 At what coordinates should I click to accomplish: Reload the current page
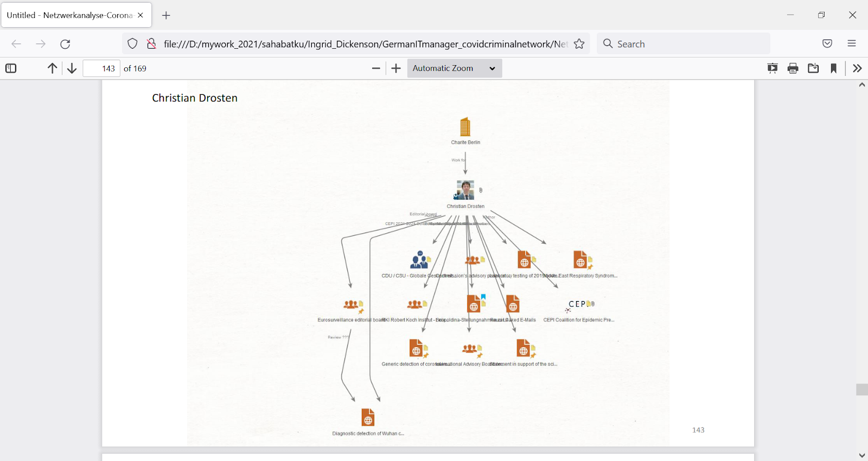[65, 44]
